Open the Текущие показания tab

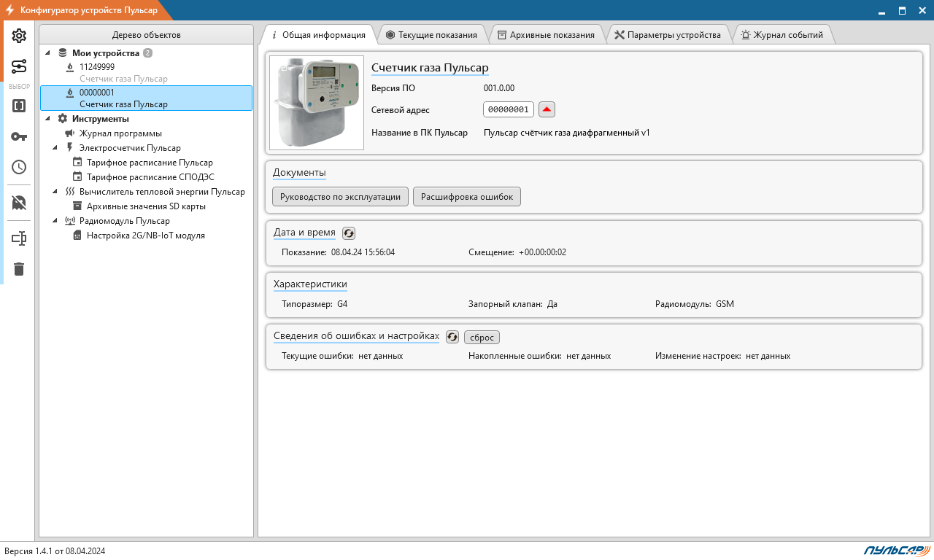pos(431,34)
